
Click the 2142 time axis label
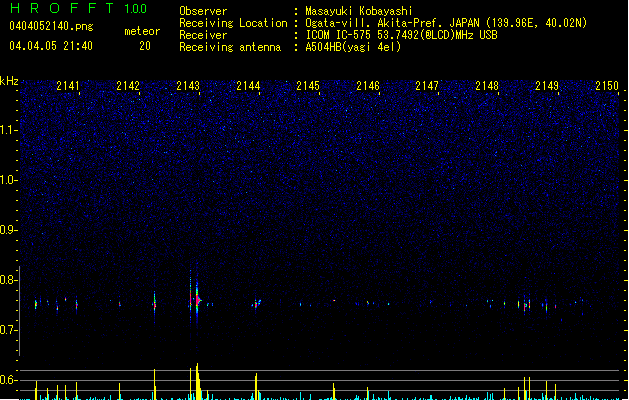[128, 86]
